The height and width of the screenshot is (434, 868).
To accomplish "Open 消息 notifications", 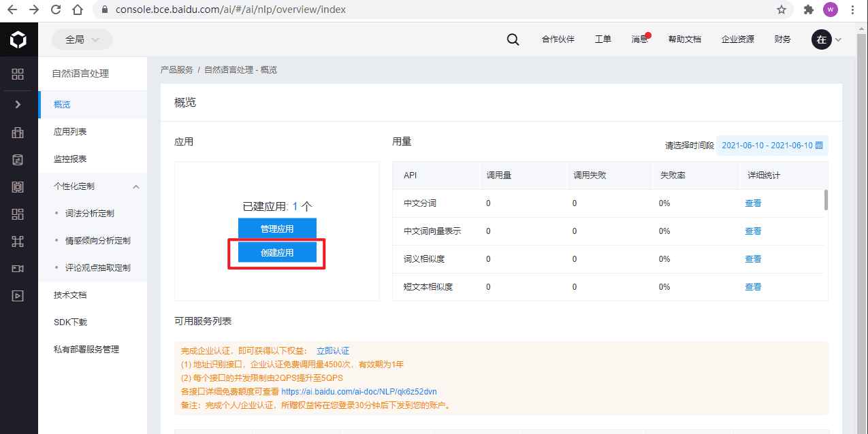I will (x=641, y=39).
